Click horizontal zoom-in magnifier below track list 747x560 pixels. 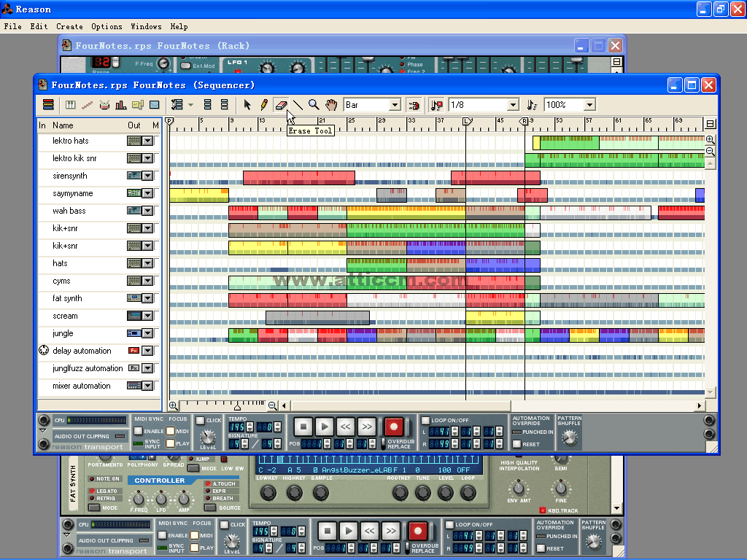pyautogui.click(x=174, y=405)
